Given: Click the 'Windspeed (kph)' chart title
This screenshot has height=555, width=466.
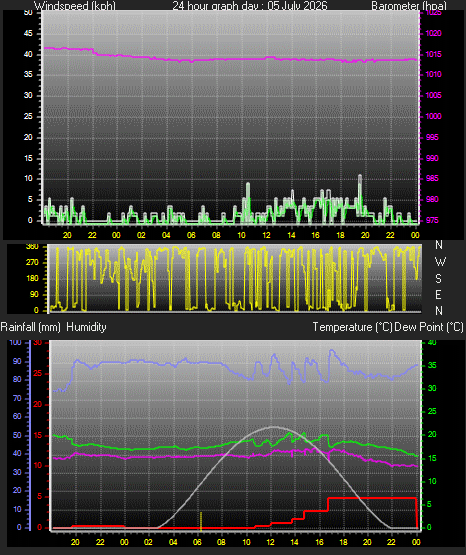Looking at the screenshot, I should (75, 6).
